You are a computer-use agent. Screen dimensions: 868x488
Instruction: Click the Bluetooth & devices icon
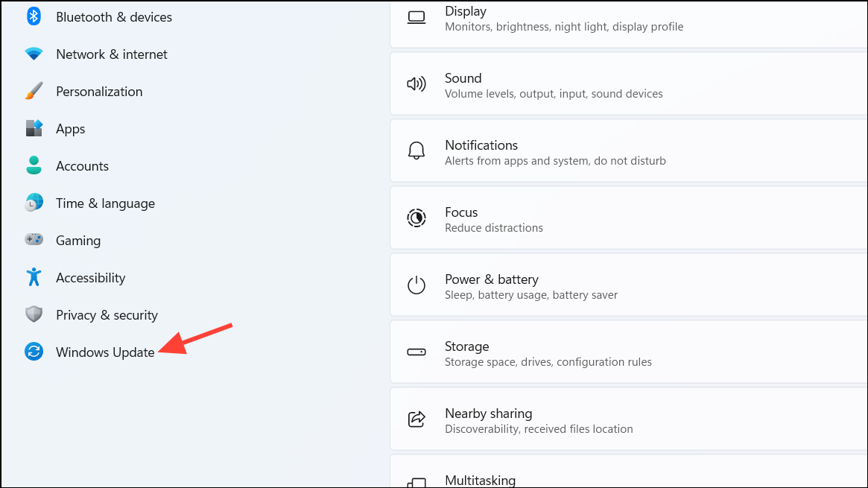tap(34, 16)
